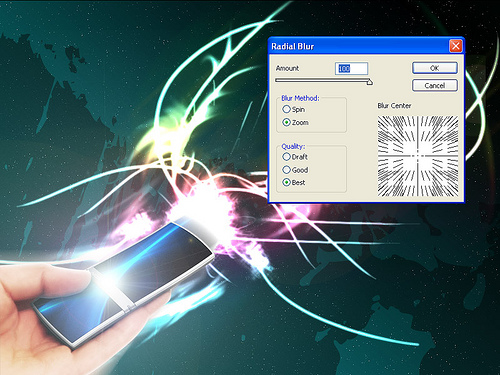Click the Blur Method label

[300, 98]
